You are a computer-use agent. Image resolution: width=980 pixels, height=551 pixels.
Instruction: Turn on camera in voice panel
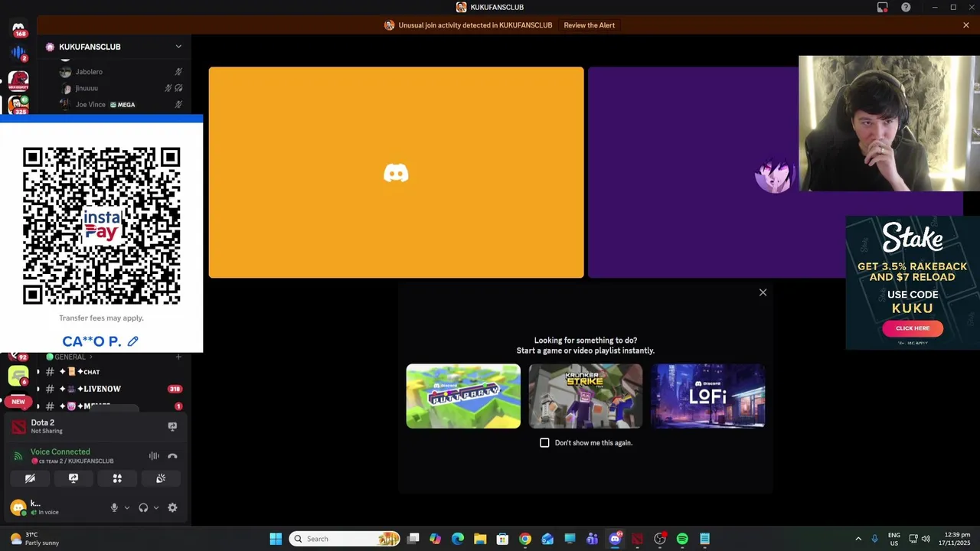30,478
